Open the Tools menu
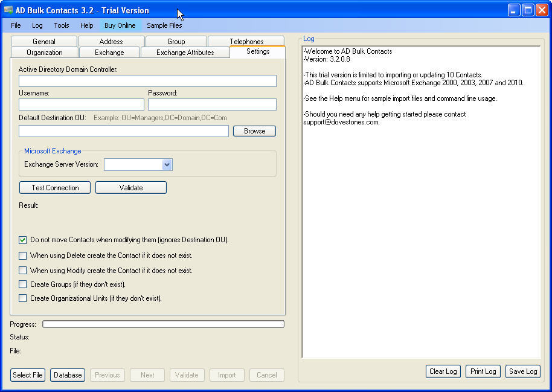The height and width of the screenshot is (392, 552). pyautogui.click(x=61, y=25)
